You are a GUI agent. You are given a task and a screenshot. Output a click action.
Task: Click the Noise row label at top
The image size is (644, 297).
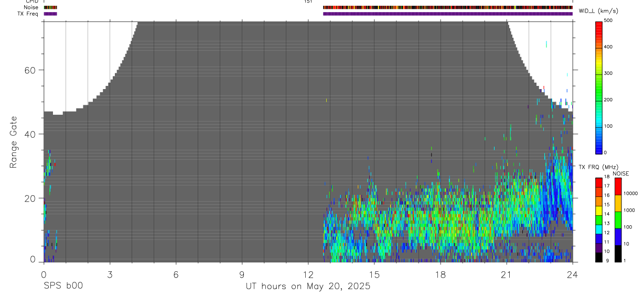(31, 7)
